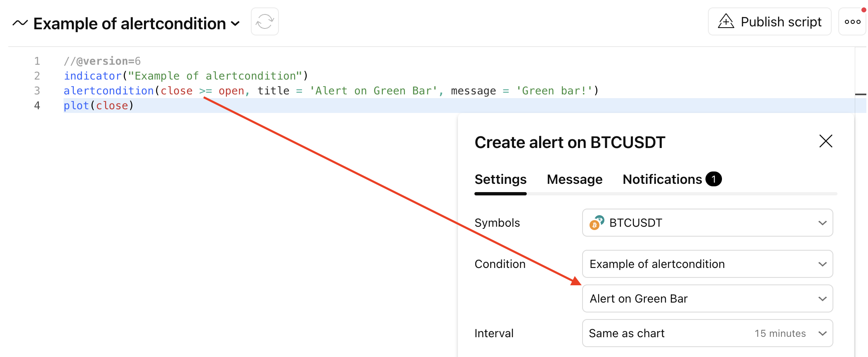Click line number 2 in gutter
The image size is (868, 357).
[x=37, y=76]
